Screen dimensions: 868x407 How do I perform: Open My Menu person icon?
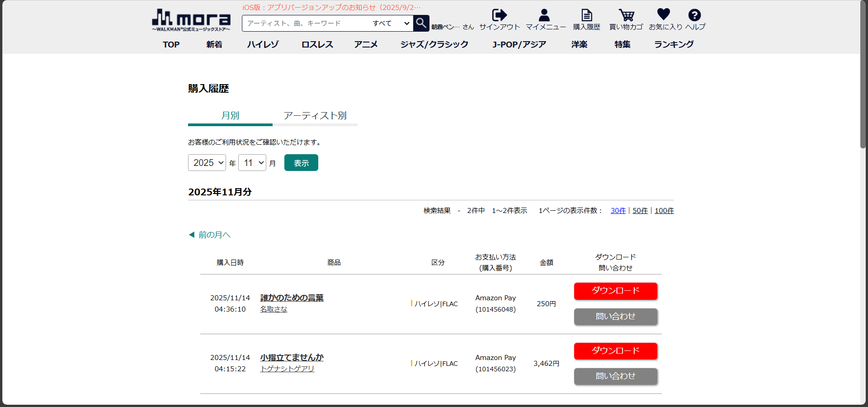pyautogui.click(x=544, y=15)
